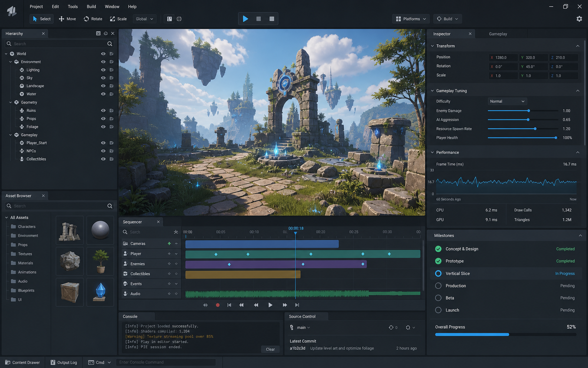The height and width of the screenshot is (368, 588).
Task: Adjust the Enemy Damage slider
Action: pyautogui.click(x=523, y=111)
